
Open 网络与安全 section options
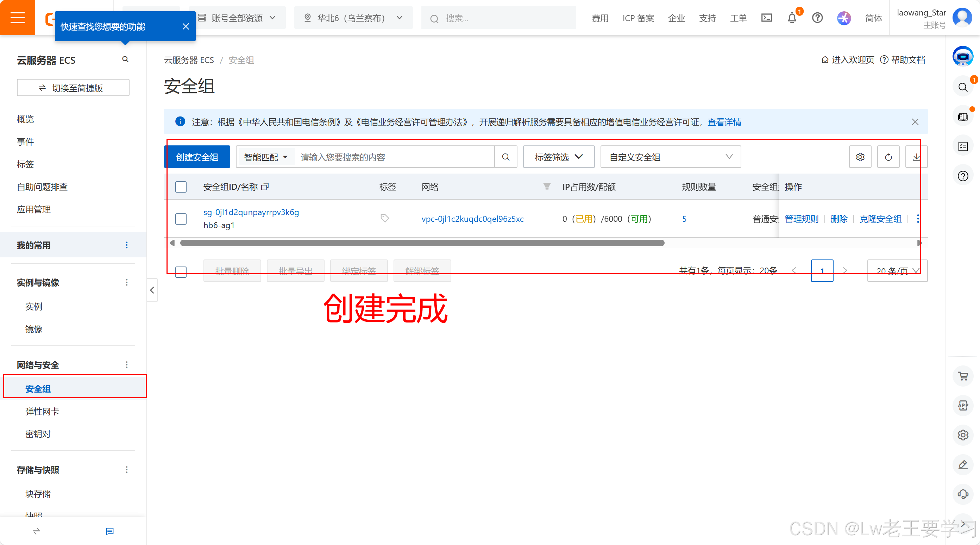click(x=127, y=365)
